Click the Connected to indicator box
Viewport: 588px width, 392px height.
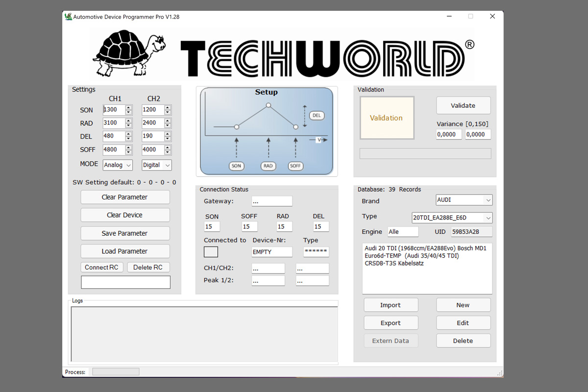(x=211, y=252)
